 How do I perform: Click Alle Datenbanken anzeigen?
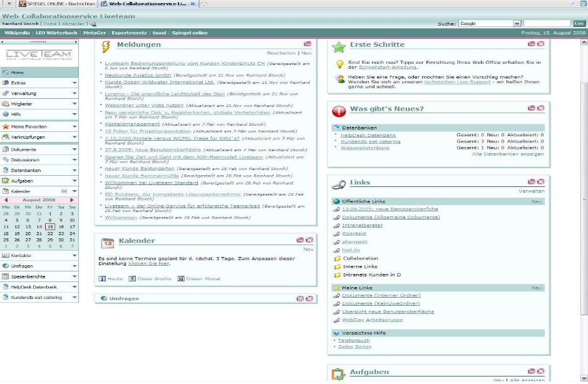508,154
